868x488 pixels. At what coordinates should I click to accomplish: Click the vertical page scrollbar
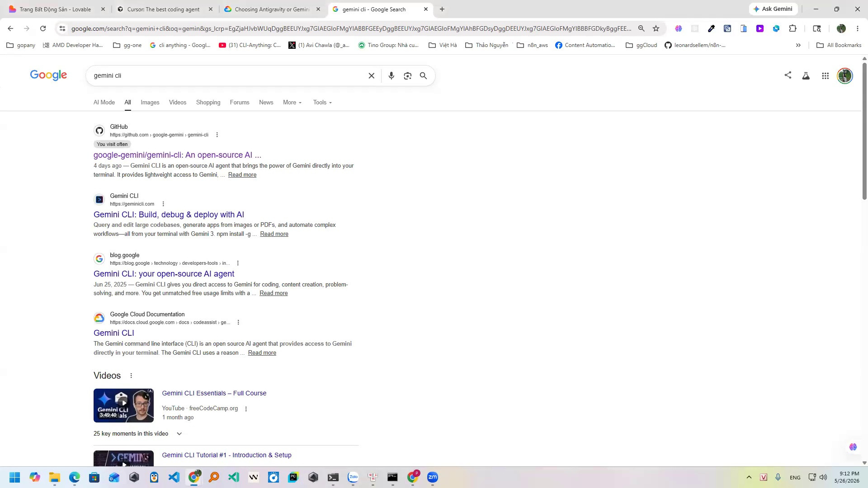(x=864, y=131)
